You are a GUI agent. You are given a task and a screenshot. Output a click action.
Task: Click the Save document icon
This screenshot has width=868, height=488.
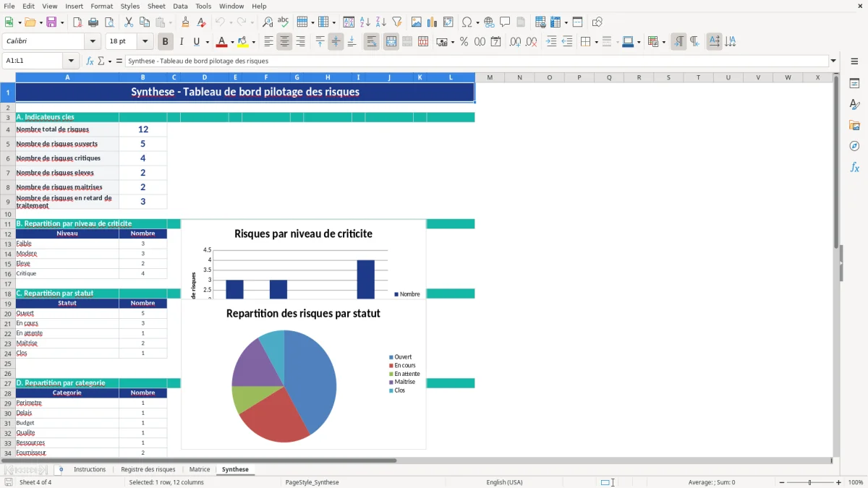51,22
